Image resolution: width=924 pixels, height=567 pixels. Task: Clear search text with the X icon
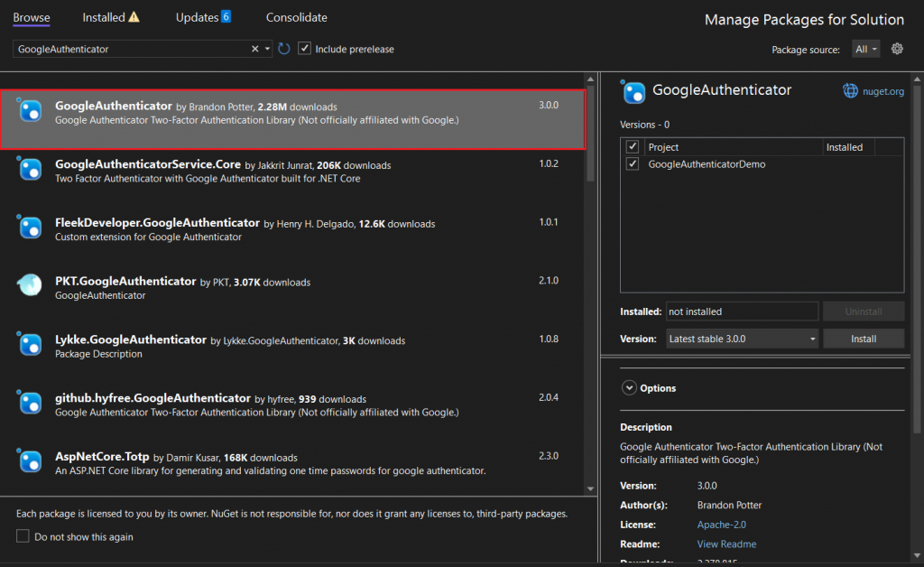(x=254, y=49)
